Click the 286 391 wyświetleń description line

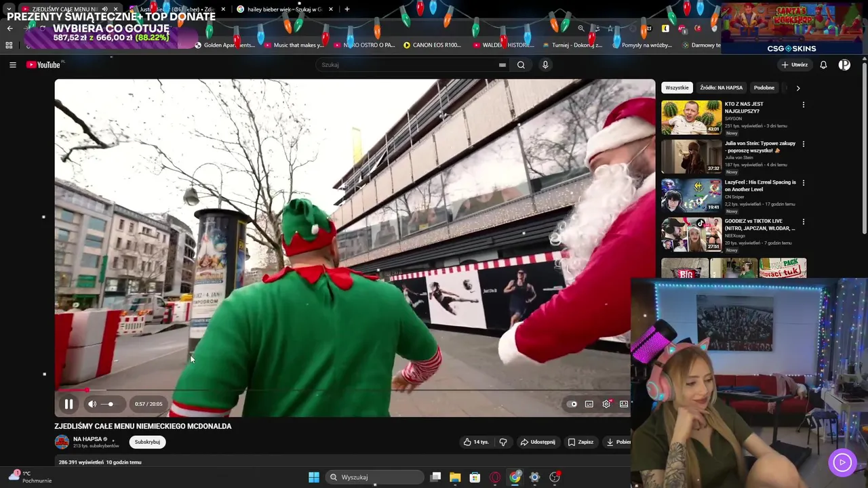pos(100,462)
